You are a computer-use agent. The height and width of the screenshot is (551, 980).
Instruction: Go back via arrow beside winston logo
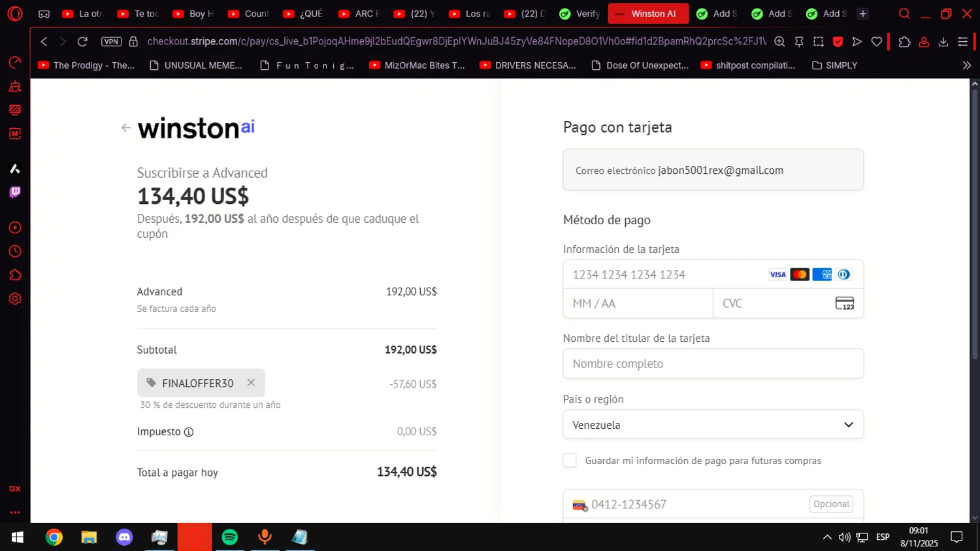(x=126, y=127)
